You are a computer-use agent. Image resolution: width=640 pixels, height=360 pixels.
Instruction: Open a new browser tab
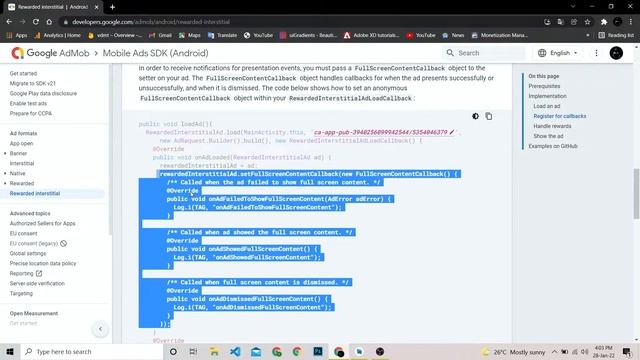(112, 7)
